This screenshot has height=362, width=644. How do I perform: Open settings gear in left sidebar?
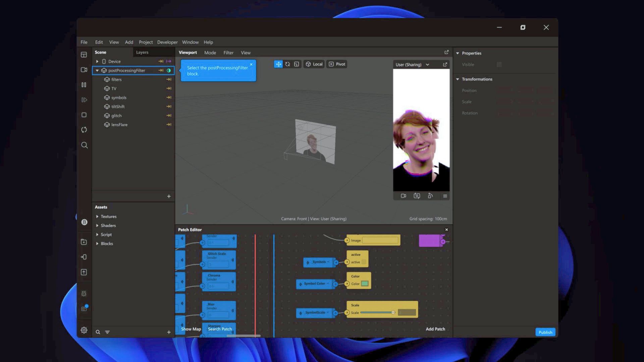click(x=84, y=330)
